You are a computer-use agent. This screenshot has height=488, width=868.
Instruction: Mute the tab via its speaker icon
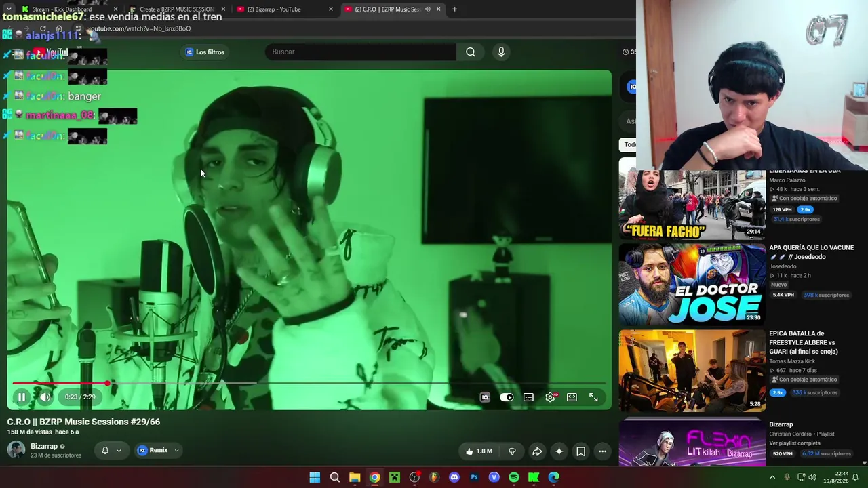click(x=427, y=9)
